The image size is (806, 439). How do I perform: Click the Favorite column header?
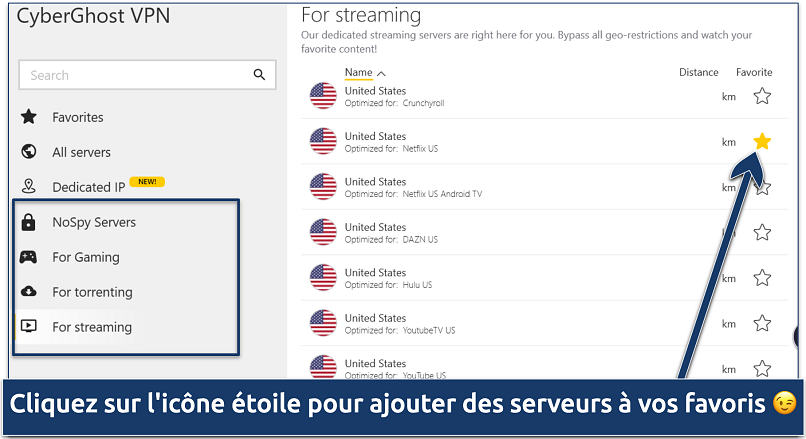(x=754, y=72)
